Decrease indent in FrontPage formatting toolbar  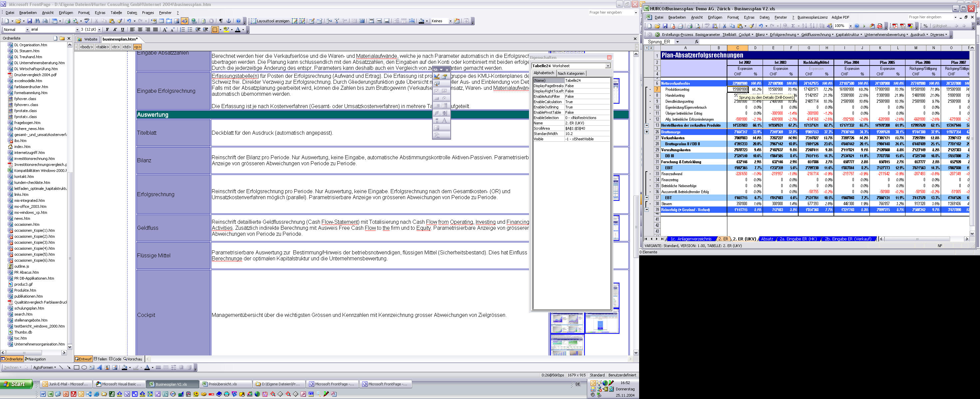(198, 30)
